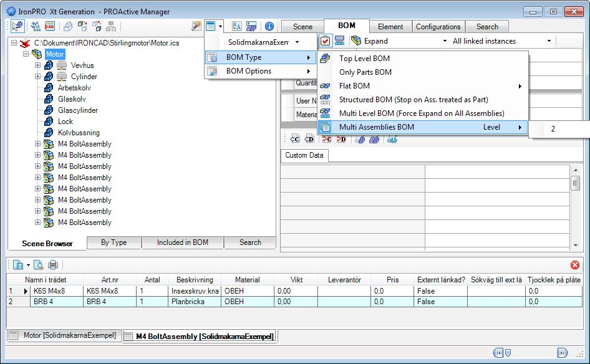
Task: Open the Search tab beside Included in BOM
Action: [x=250, y=242]
